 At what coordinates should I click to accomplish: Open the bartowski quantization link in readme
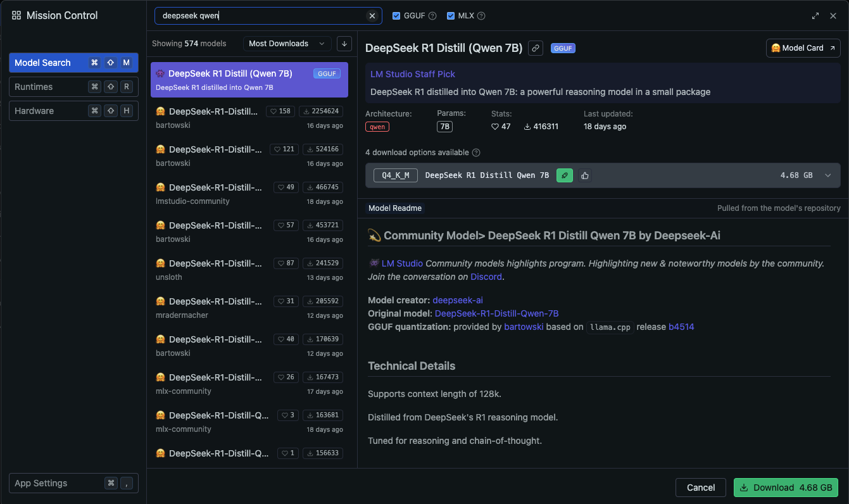point(524,327)
